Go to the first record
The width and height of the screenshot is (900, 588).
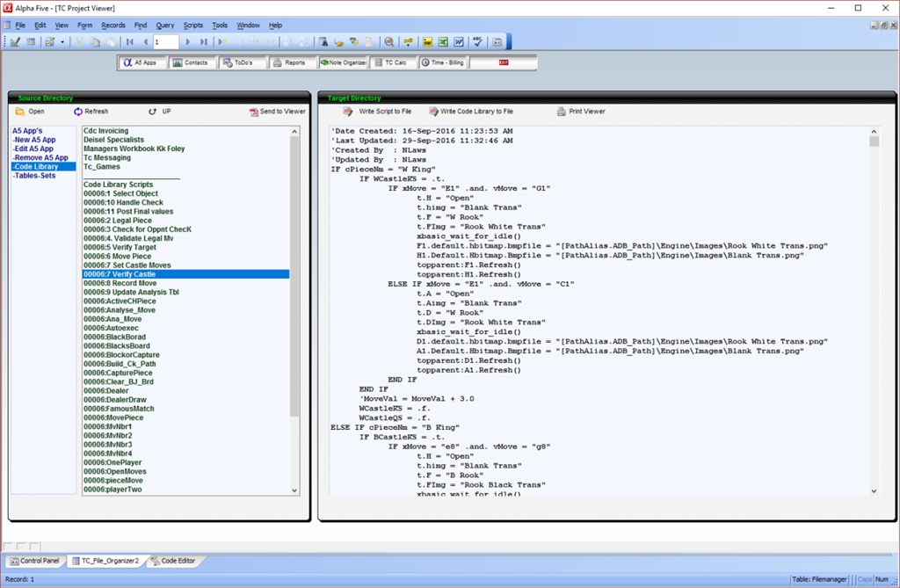130,41
